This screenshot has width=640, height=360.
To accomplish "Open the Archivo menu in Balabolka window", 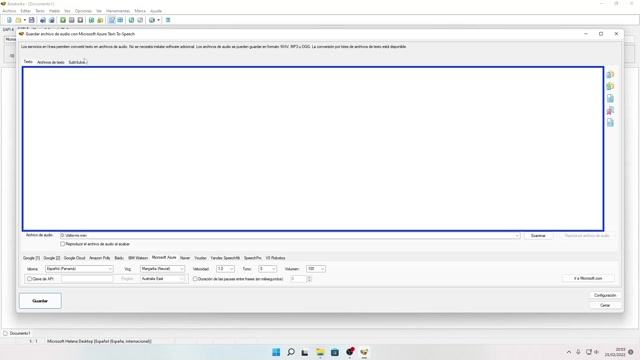I will 9,11.
